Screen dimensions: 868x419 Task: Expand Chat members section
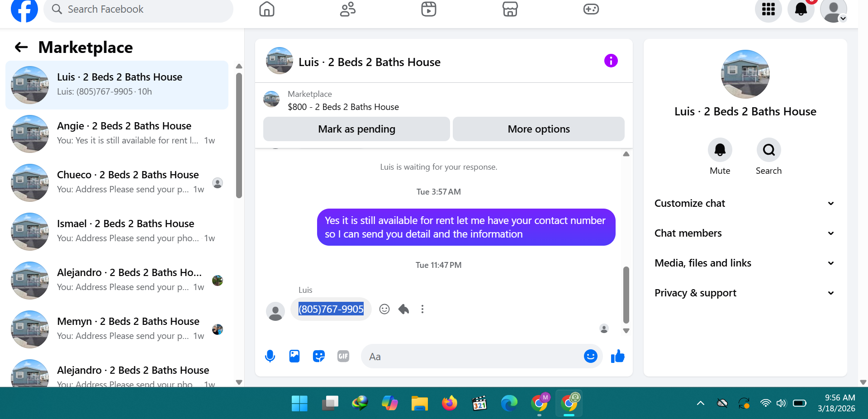pyautogui.click(x=745, y=233)
